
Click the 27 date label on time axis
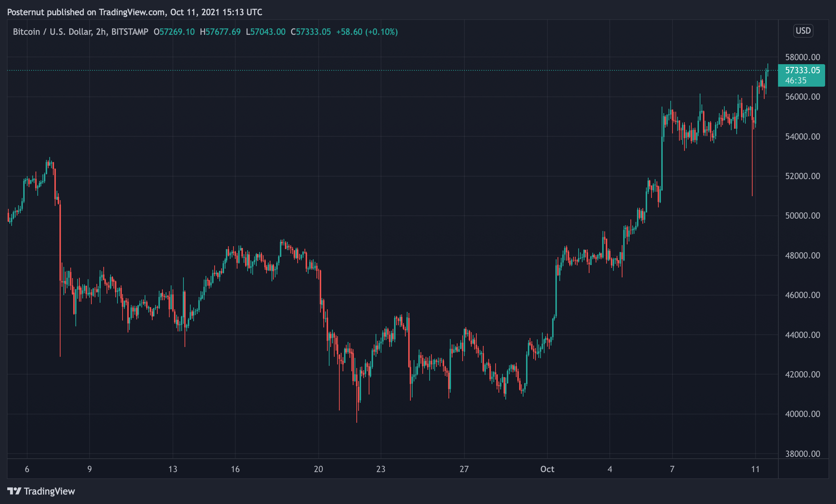coord(464,469)
